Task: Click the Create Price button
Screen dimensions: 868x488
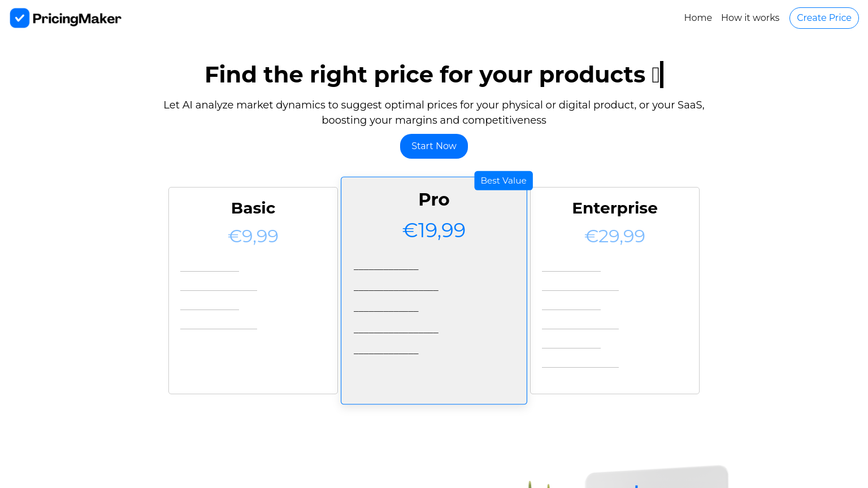Action: [x=824, y=18]
